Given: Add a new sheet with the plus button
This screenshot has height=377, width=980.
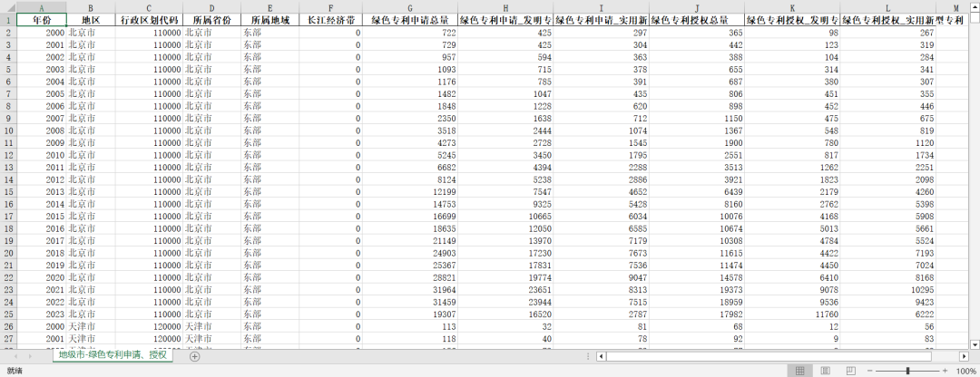Looking at the screenshot, I should point(194,356).
